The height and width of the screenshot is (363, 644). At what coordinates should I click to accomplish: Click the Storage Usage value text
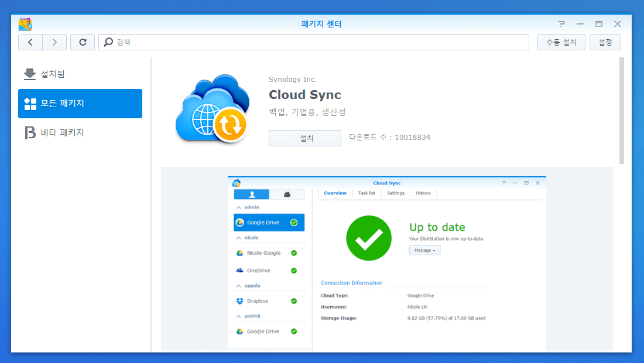pos(447,319)
